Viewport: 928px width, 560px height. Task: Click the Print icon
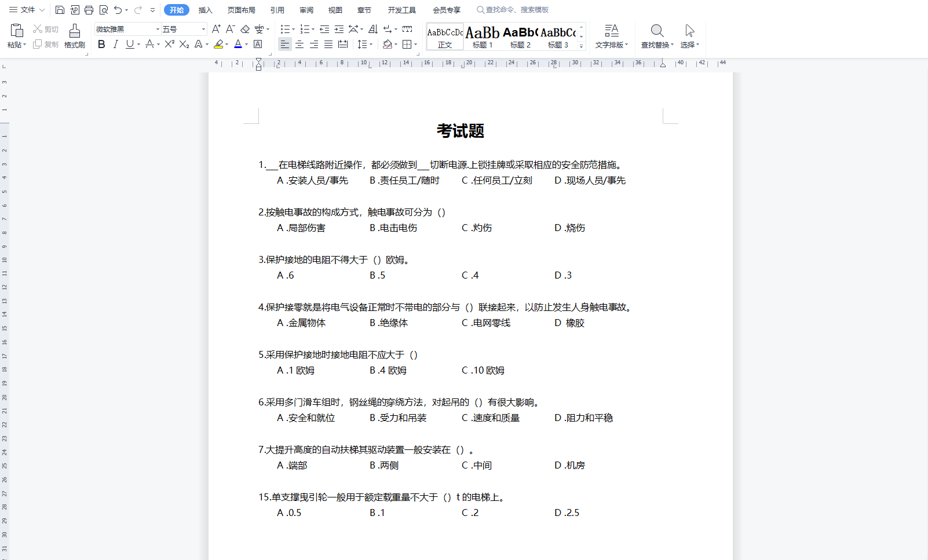(x=89, y=10)
